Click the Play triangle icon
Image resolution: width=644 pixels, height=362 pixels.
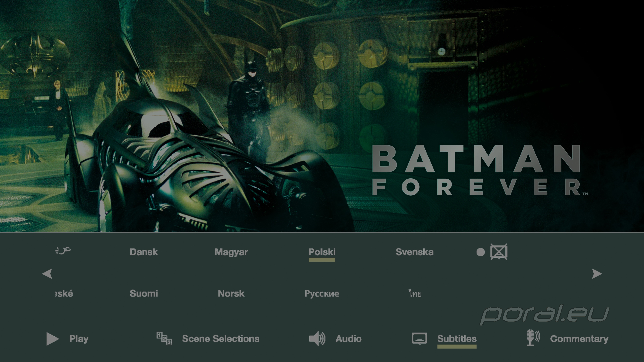[52, 339]
